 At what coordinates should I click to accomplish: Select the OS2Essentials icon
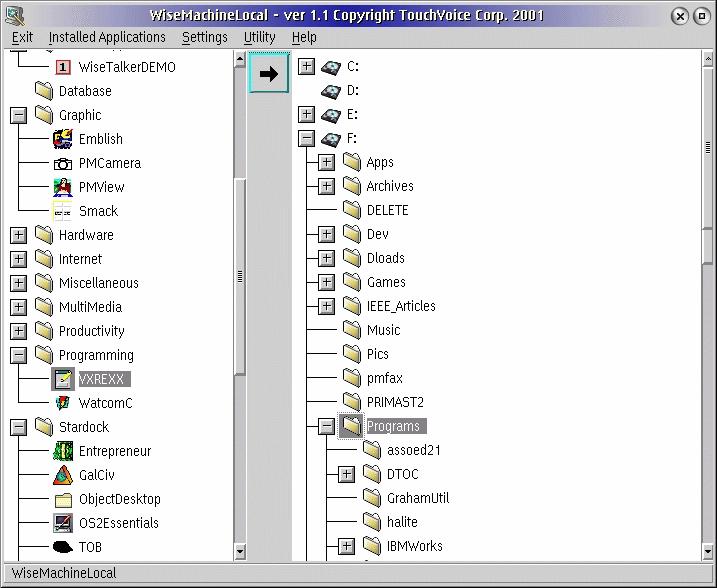pyautogui.click(x=62, y=523)
